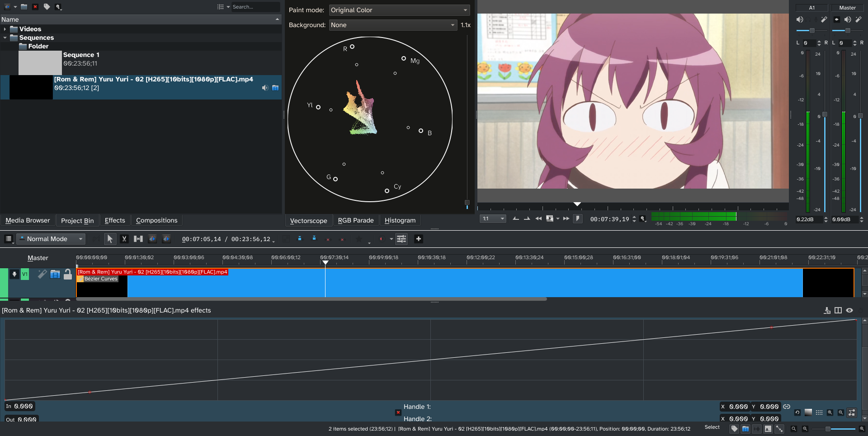Click the red delete clip icon in project bin

35,7
